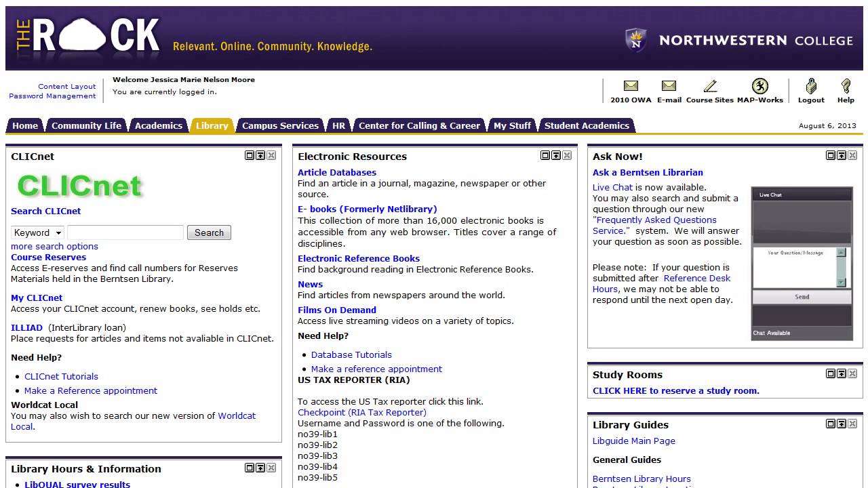Maximize the CLICnet panel

250,155
